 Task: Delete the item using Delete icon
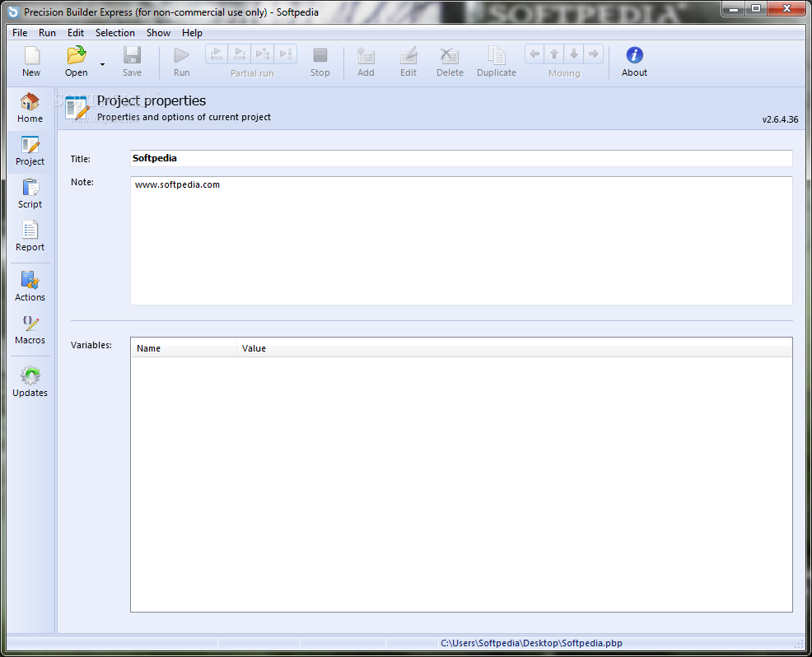coord(450,61)
